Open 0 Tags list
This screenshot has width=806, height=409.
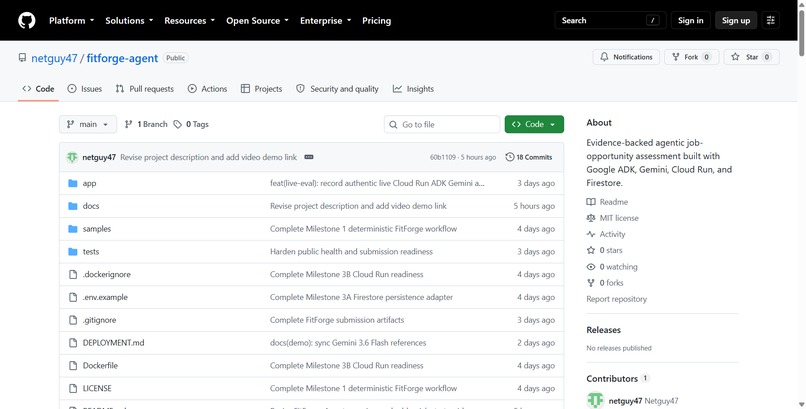click(191, 124)
